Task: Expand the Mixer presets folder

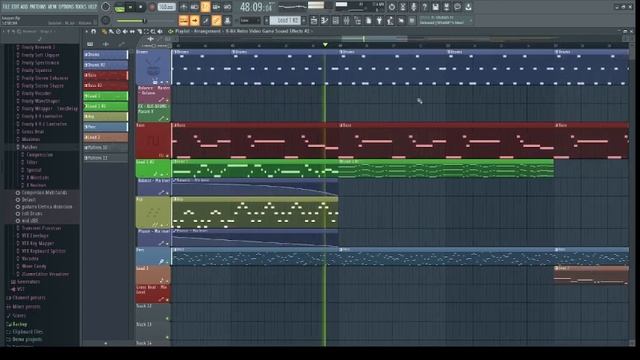Action: tap(23, 307)
